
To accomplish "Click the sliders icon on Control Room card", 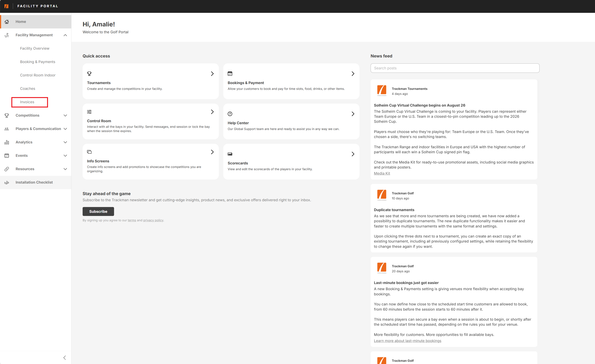I will [x=89, y=112].
